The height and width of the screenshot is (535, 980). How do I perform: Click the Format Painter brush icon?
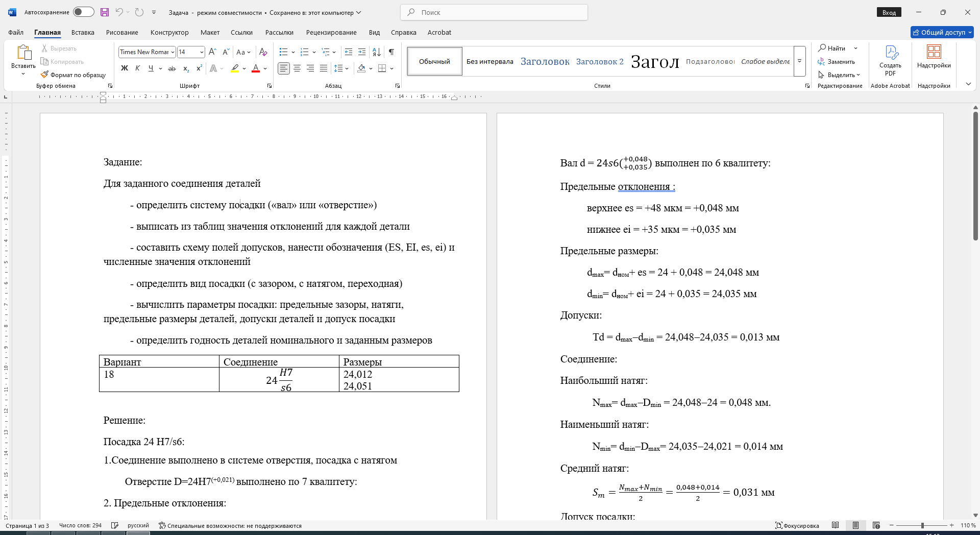click(x=45, y=75)
